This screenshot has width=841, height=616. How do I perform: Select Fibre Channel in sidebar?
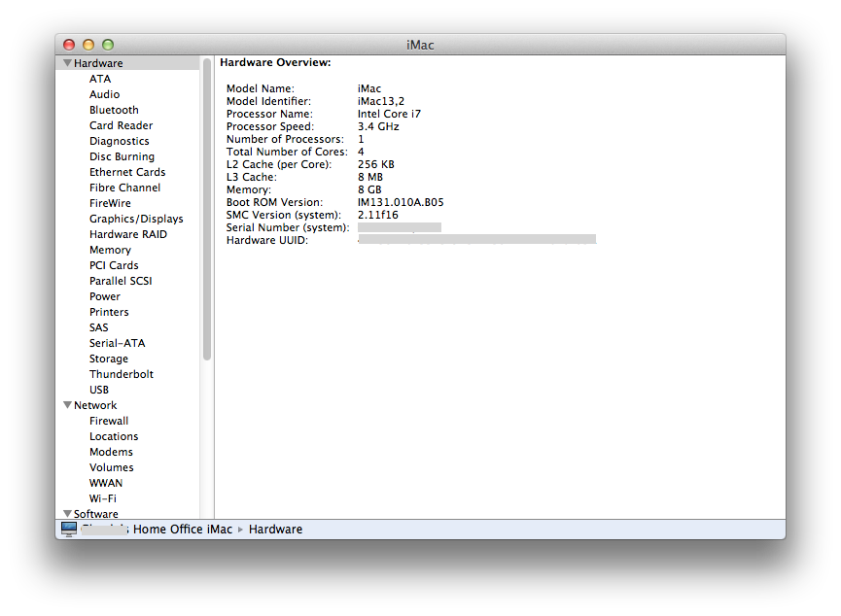click(x=124, y=188)
